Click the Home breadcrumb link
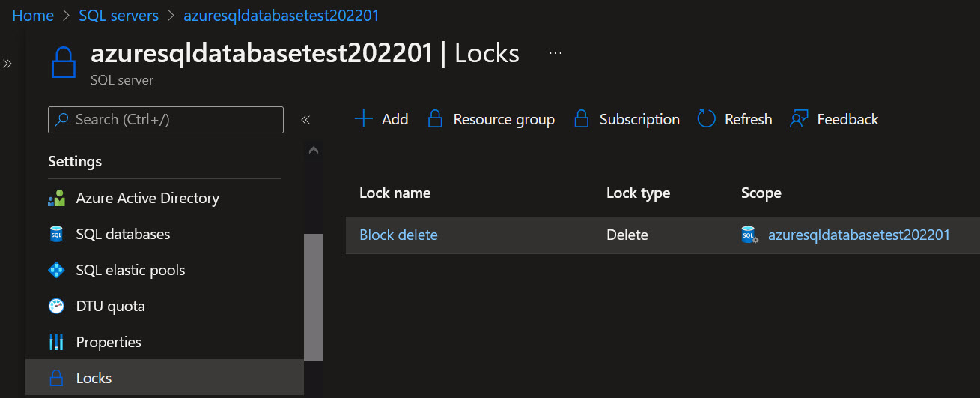Screen dimensions: 980x398 (33, 16)
